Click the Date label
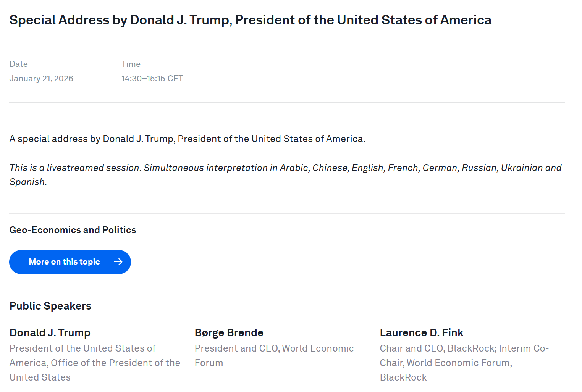582x392 pixels. (x=19, y=64)
